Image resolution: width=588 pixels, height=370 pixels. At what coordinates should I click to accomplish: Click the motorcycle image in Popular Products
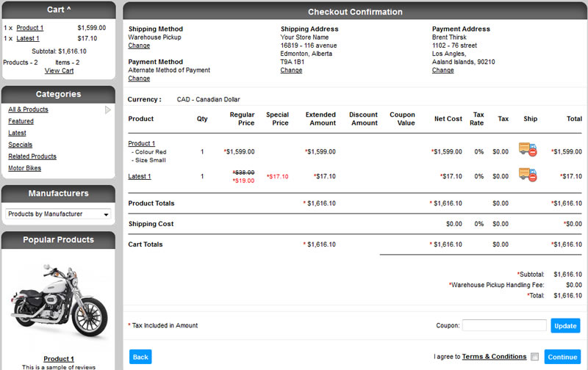coord(59,302)
